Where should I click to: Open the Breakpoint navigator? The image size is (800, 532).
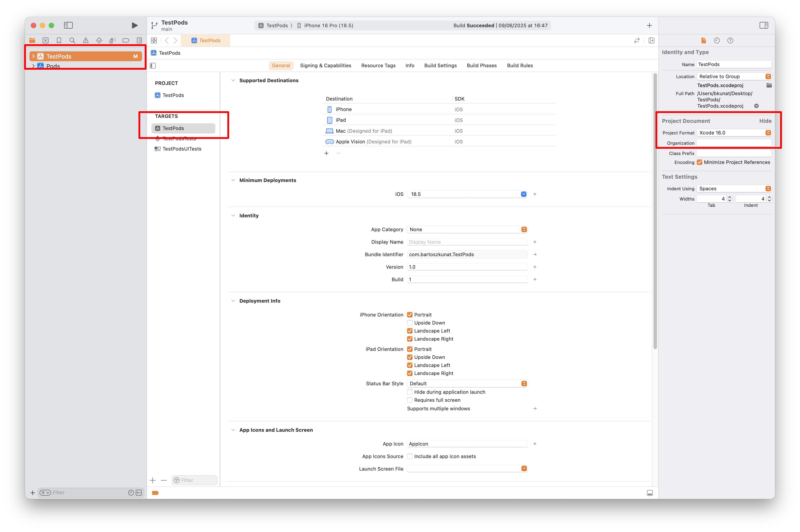[126, 40]
